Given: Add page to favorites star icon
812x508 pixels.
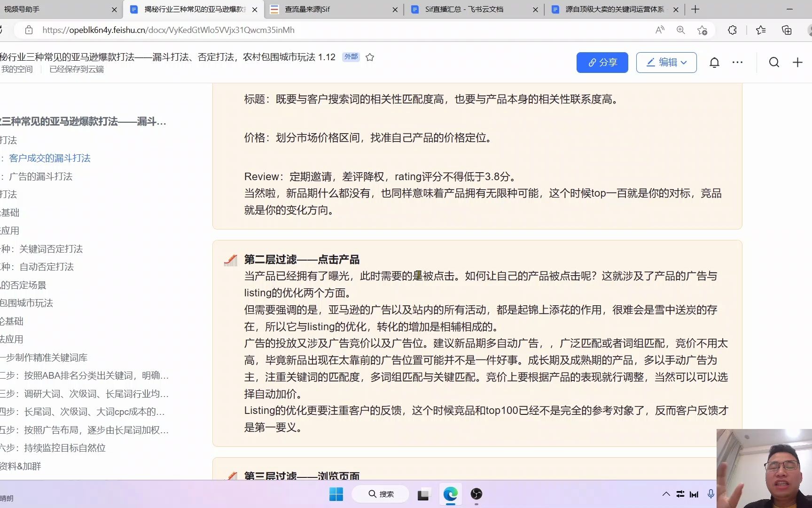Looking at the screenshot, I should (x=702, y=30).
